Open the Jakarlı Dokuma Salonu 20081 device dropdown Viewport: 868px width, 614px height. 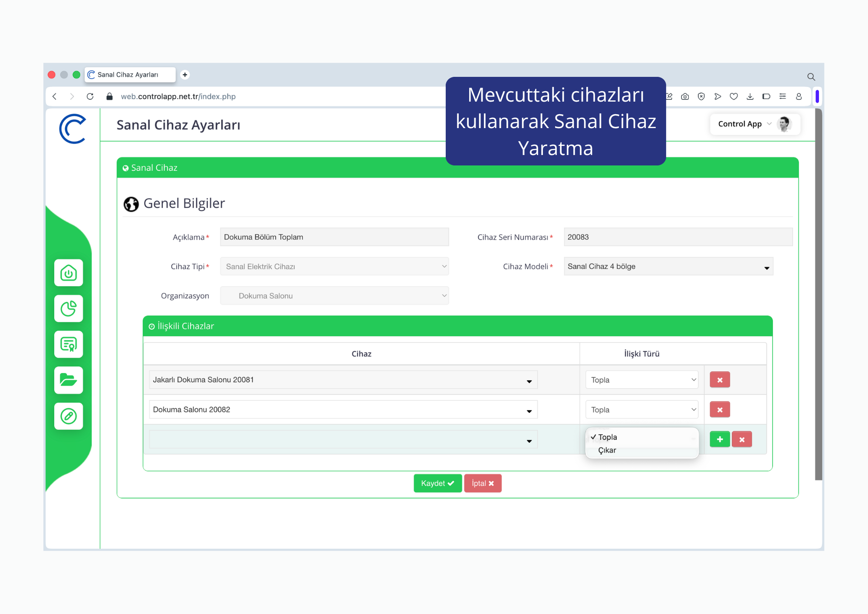click(x=343, y=380)
